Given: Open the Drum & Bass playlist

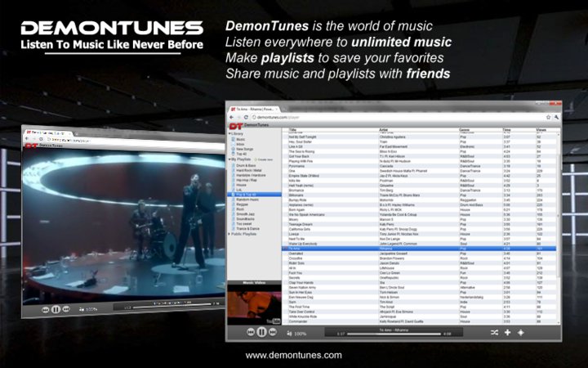Looking at the screenshot, I should (x=246, y=165).
